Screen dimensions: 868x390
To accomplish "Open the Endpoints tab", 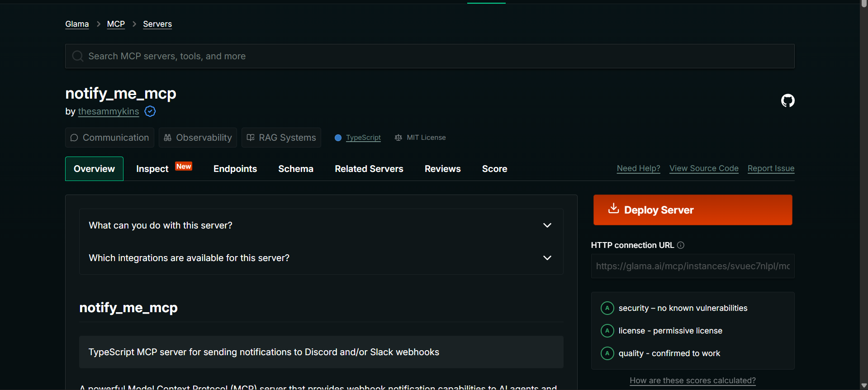I will coord(235,169).
